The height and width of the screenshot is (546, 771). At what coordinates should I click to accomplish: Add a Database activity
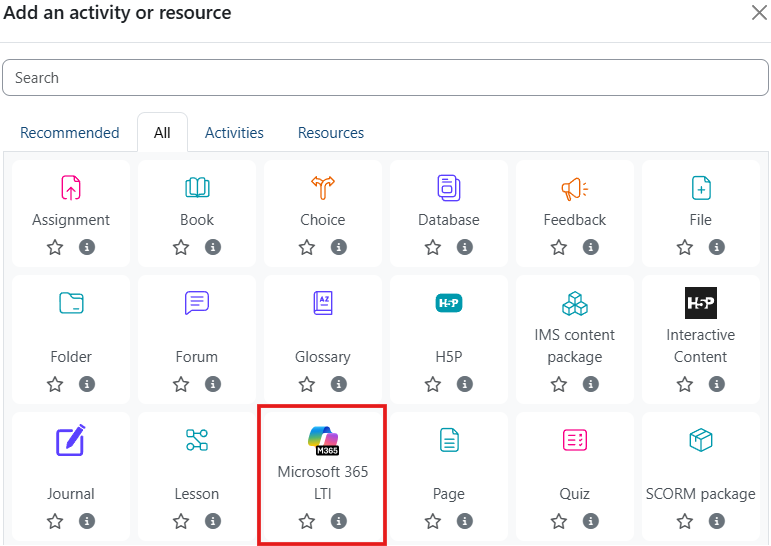point(449,187)
